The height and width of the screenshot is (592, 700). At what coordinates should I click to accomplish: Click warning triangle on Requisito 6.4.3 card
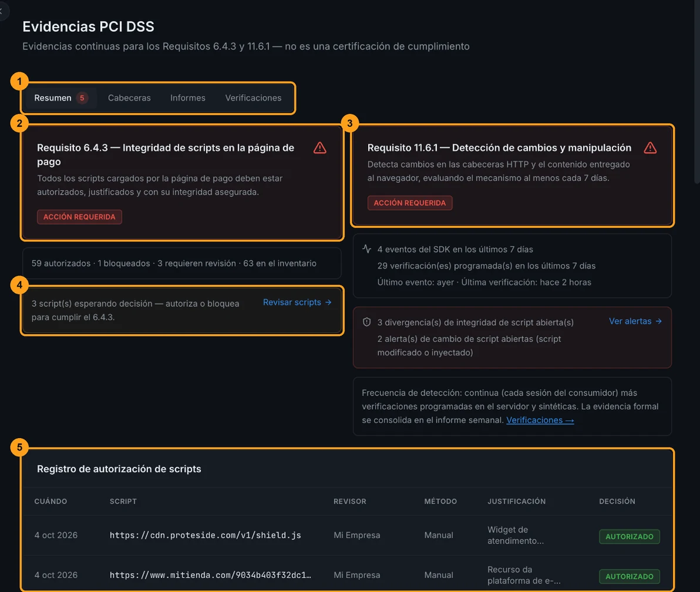319,148
